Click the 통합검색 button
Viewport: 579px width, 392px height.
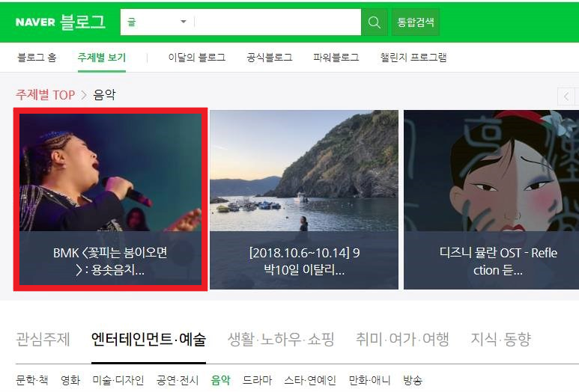click(x=416, y=22)
